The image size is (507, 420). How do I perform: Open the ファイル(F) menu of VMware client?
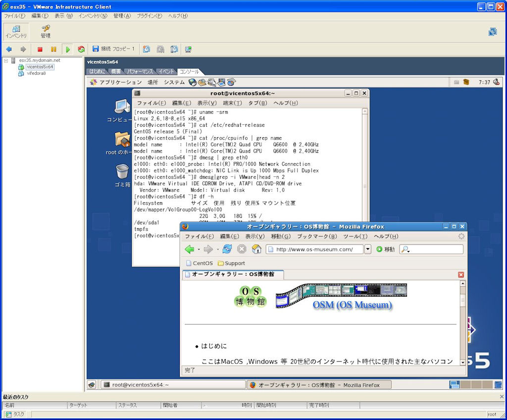[x=14, y=16]
